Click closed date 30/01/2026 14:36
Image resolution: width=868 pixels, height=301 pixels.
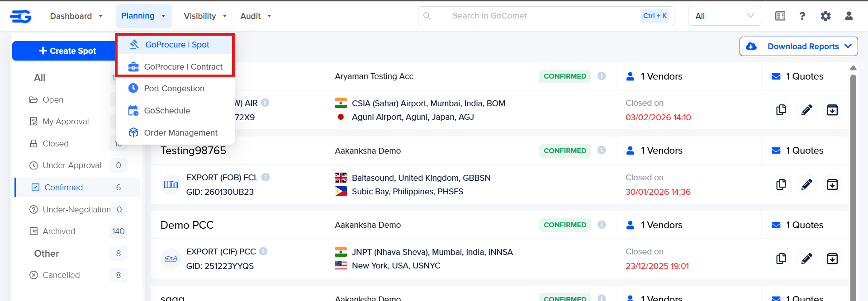pos(658,192)
